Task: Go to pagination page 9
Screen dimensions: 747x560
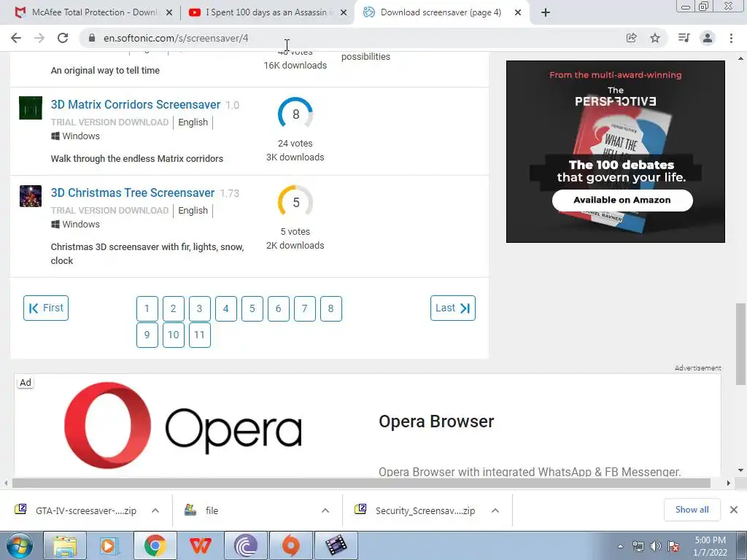Action: [147, 335]
